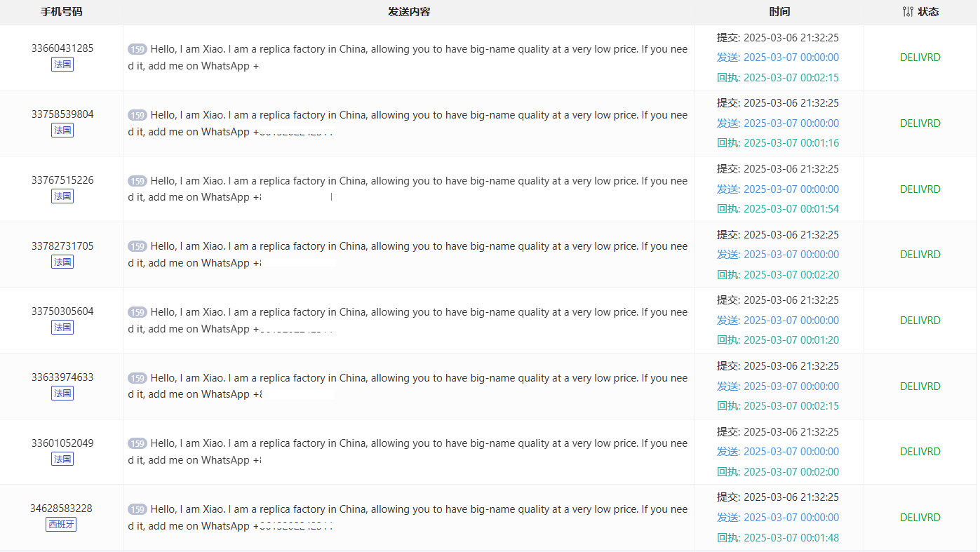Click the 手机号码 column header
Screen dimensions: 980x552
coord(61,12)
